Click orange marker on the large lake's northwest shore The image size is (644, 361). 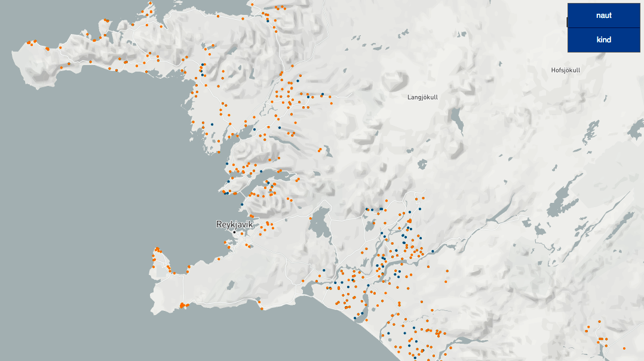point(311,219)
